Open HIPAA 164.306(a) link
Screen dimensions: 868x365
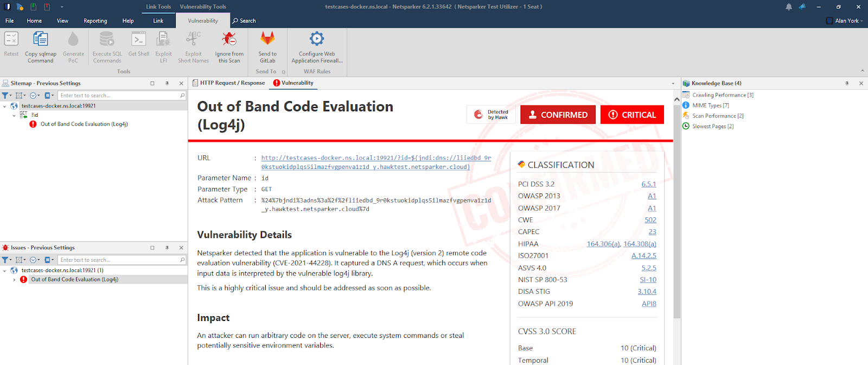(x=603, y=244)
